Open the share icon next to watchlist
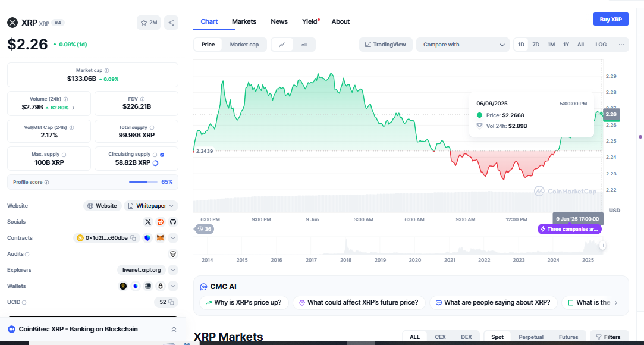The height and width of the screenshot is (345, 644). coord(171,23)
